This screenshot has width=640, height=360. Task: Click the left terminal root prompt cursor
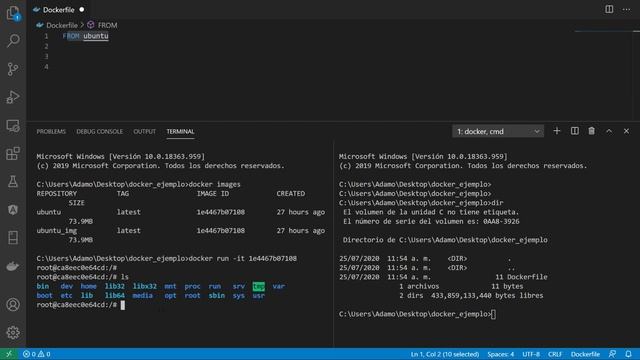coord(123,305)
